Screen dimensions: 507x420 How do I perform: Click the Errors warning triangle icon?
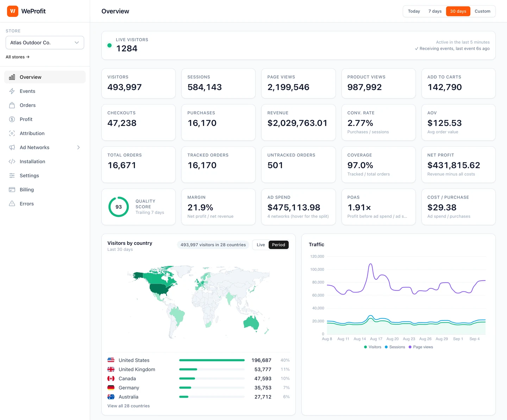point(12,204)
